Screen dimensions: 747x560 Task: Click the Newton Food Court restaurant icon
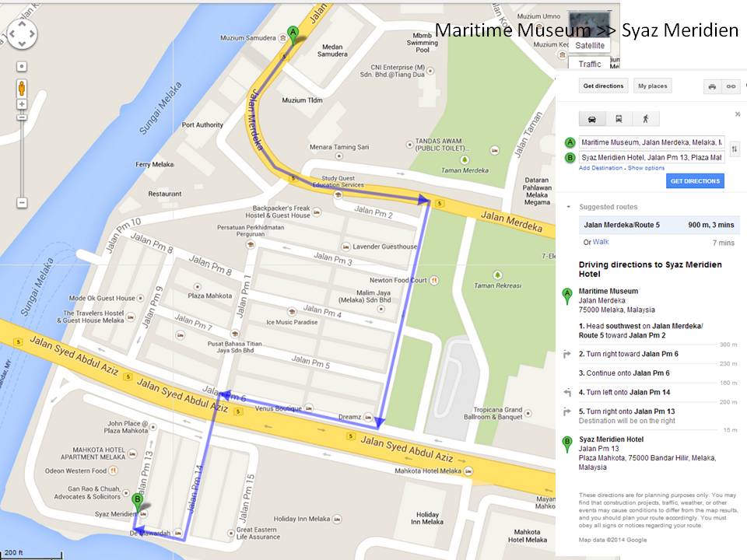pos(434,281)
